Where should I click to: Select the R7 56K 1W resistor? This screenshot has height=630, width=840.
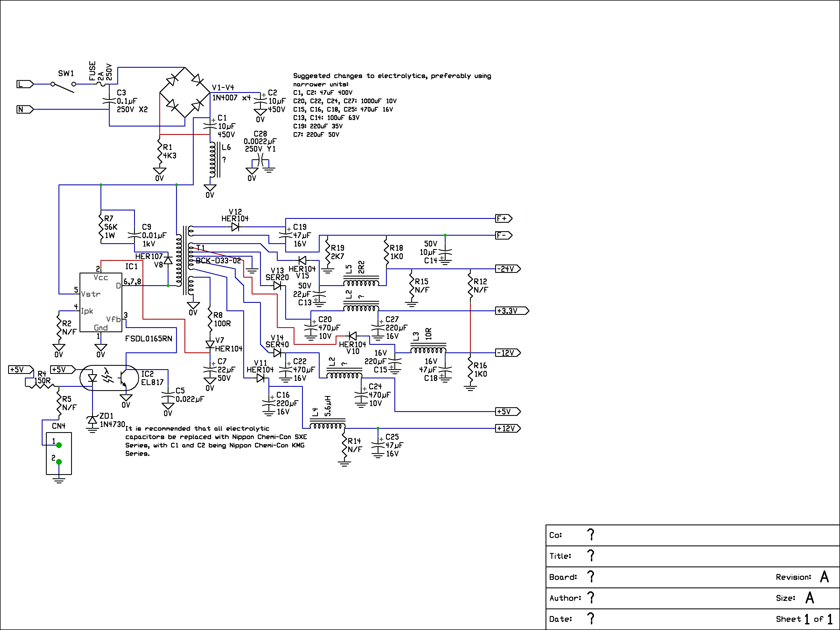(101, 227)
